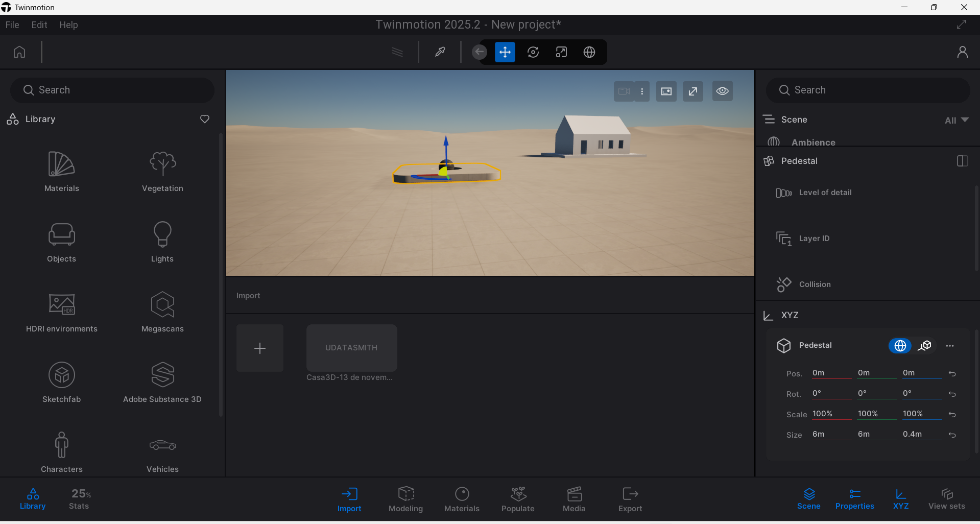The image size is (980, 524).
Task: Select the Translate move tool
Action: pos(505,52)
